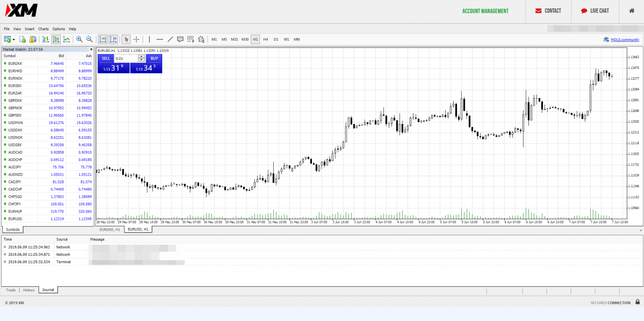This screenshot has width=644, height=321.
Task: Set timeframe to H4
Action: (266, 39)
